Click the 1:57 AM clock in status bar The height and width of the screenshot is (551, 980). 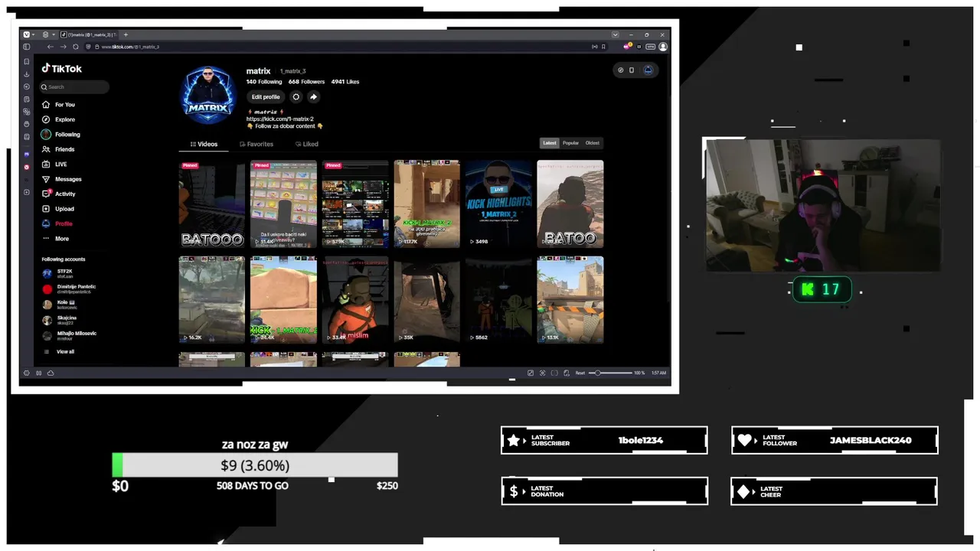pos(658,373)
